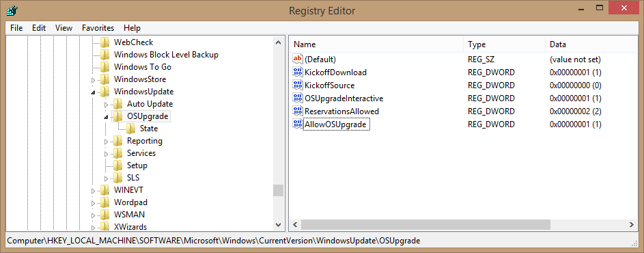
Task: Click the State folder icon
Action: point(131,129)
